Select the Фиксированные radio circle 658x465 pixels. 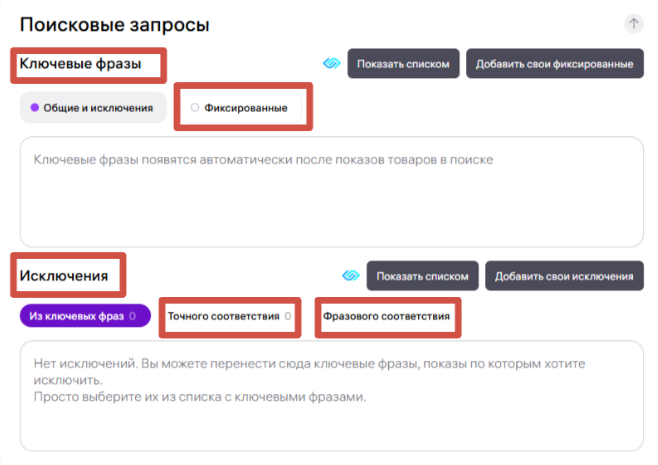click(x=194, y=108)
